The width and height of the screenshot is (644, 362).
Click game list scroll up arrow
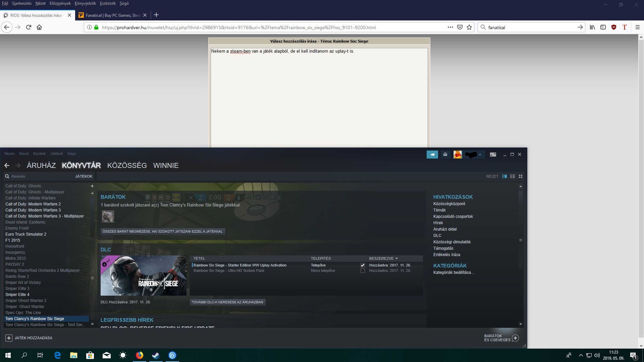92,193
